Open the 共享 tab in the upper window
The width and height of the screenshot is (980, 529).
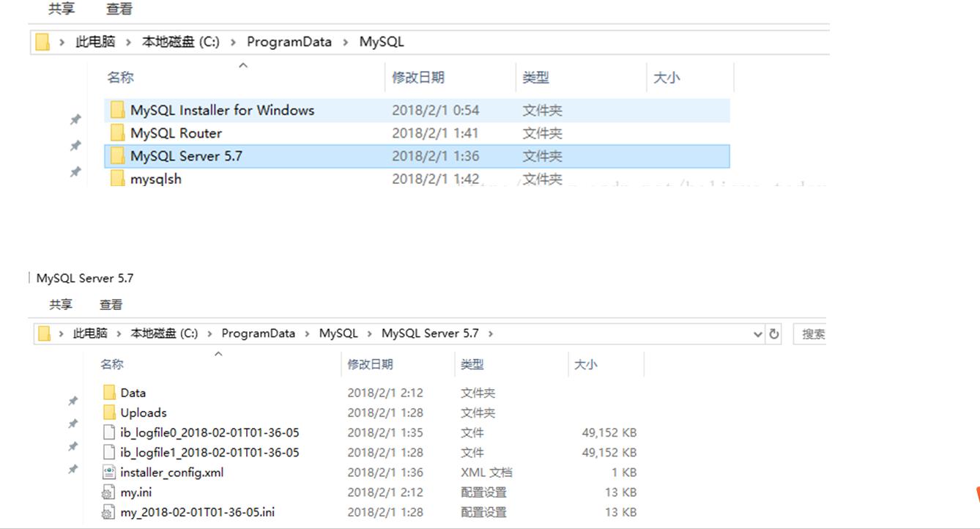click(x=62, y=9)
